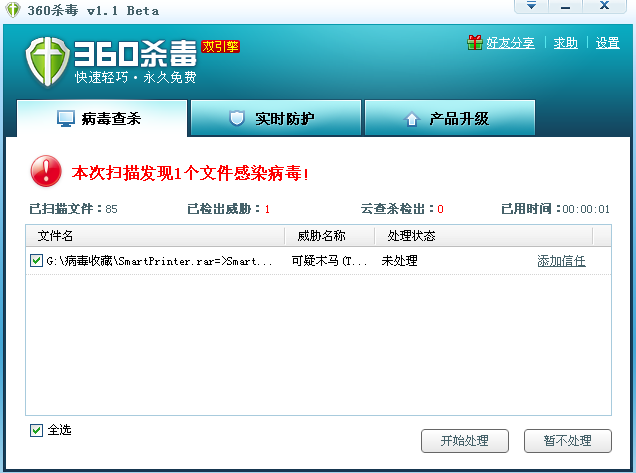636x473 pixels.
Task: Click the 可疑木马 threat name cell
Action: pyautogui.click(x=329, y=261)
